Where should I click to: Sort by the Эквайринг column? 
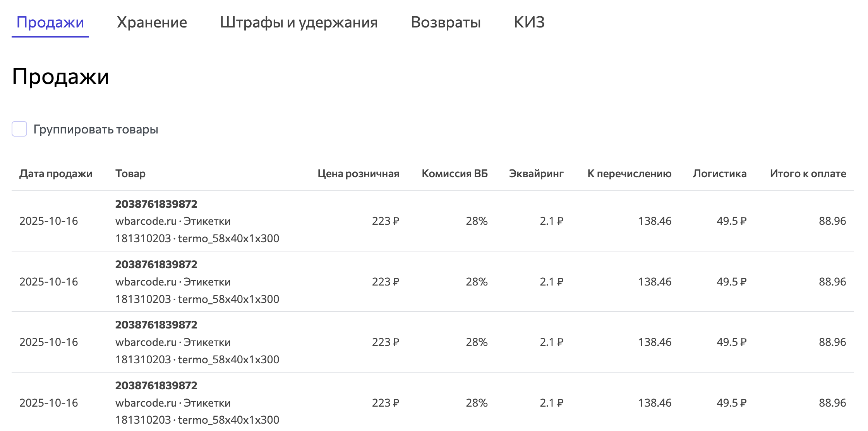[x=537, y=173]
